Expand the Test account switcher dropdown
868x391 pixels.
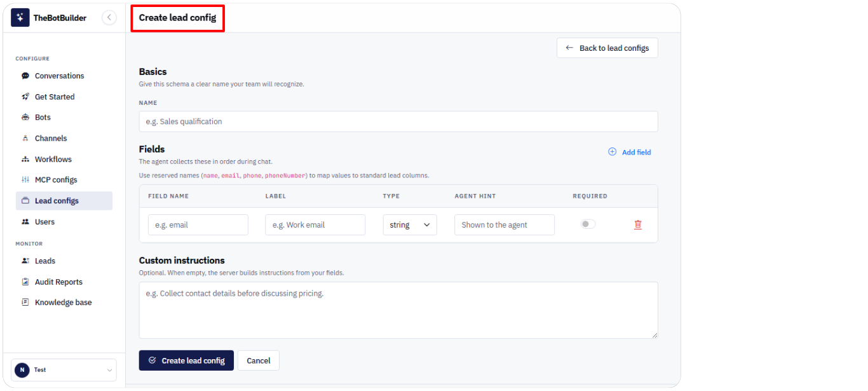64,370
